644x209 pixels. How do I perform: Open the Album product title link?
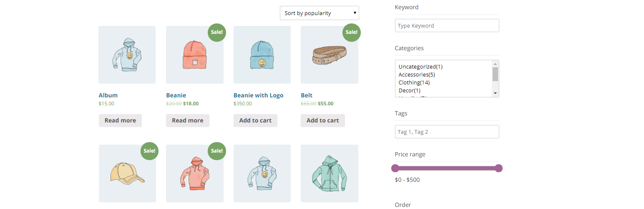108,95
